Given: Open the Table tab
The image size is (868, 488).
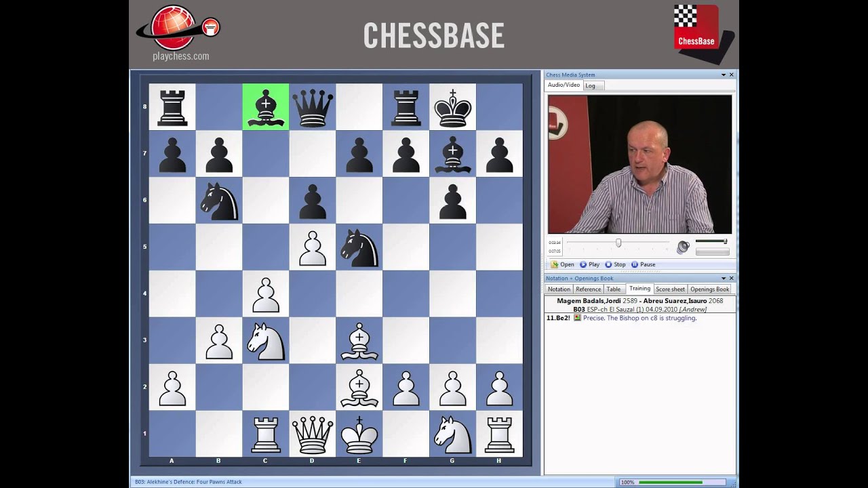Looking at the screenshot, I should coord(614,289).
